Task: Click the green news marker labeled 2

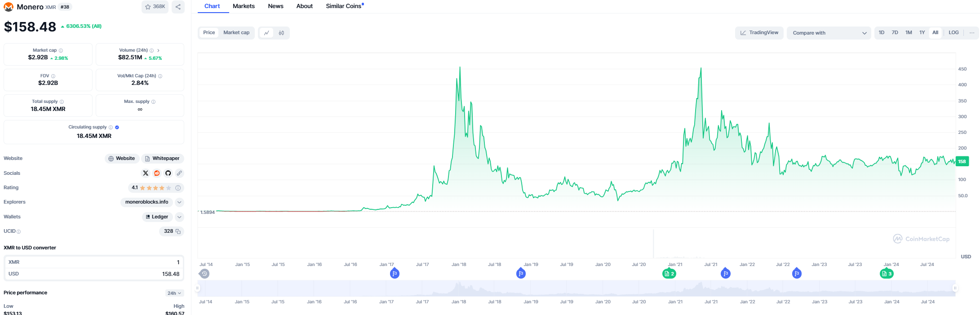Action: [x=670, y=273]
